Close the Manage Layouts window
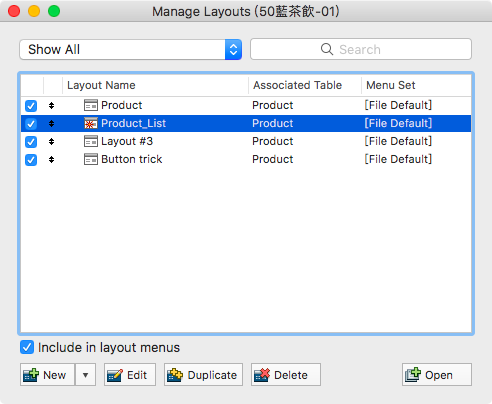The width and height of the screenshot is (492, 404). pos(14,11)
